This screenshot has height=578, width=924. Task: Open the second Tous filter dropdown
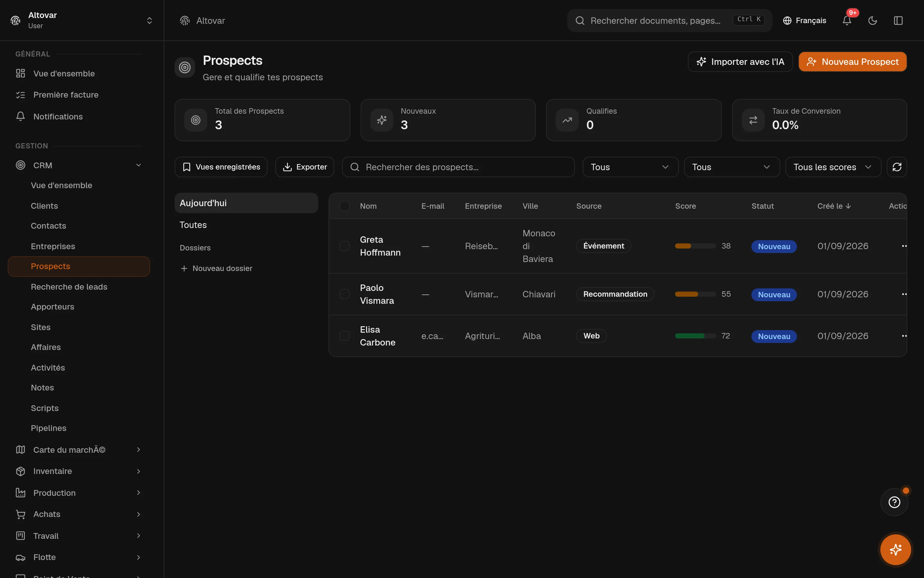click(732, 167)
